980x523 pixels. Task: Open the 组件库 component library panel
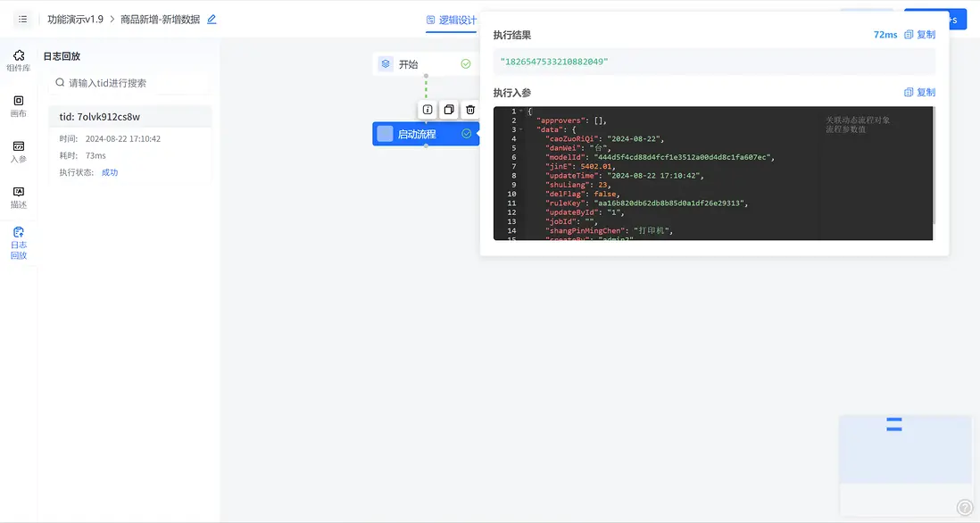19,61
